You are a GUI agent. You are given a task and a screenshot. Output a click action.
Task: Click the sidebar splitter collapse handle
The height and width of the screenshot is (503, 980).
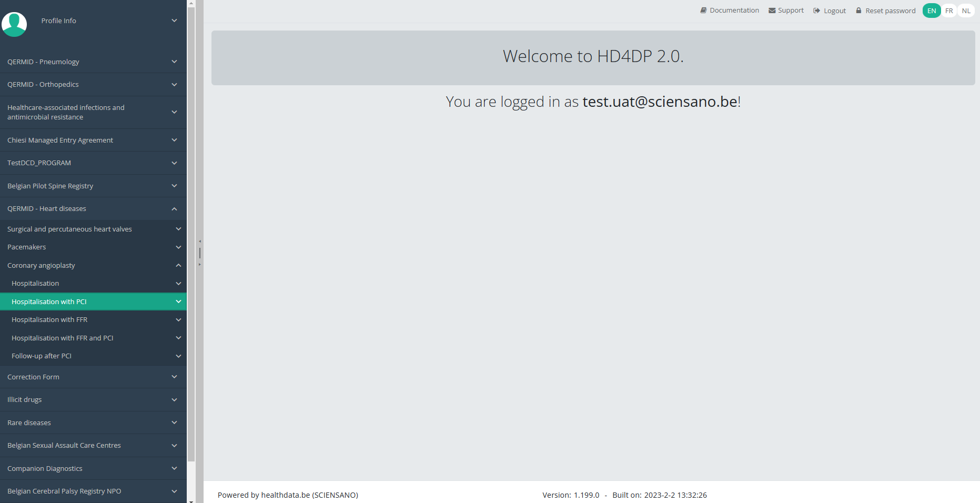(x=200, y=253)
